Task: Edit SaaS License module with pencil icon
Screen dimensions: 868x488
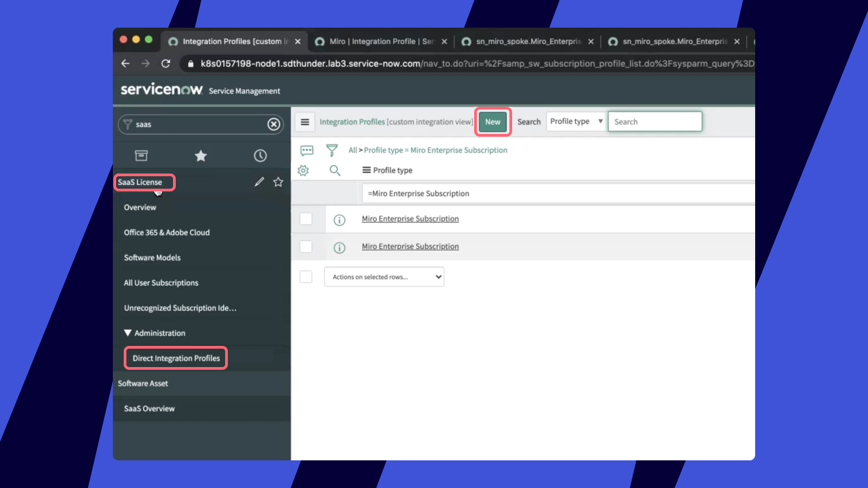Action: tap(259, 182)
